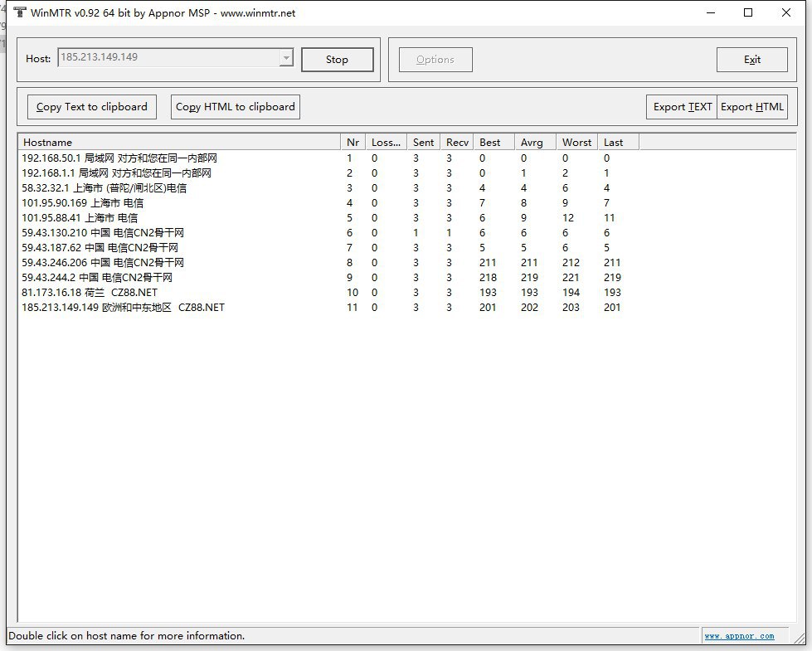The height and width of the screenshot is (651, 812).
Task: Export results as HTML
Action: click(752, 107)
